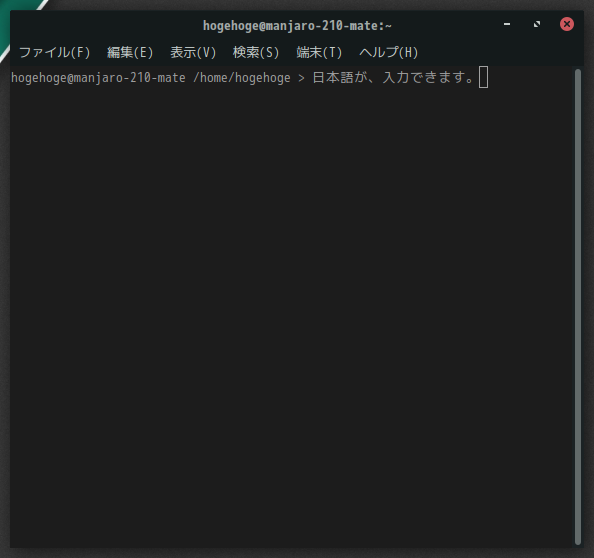This screenshot has width=594, height=558.
Task: Click the > prompt symbol
Action: point(301,78)
